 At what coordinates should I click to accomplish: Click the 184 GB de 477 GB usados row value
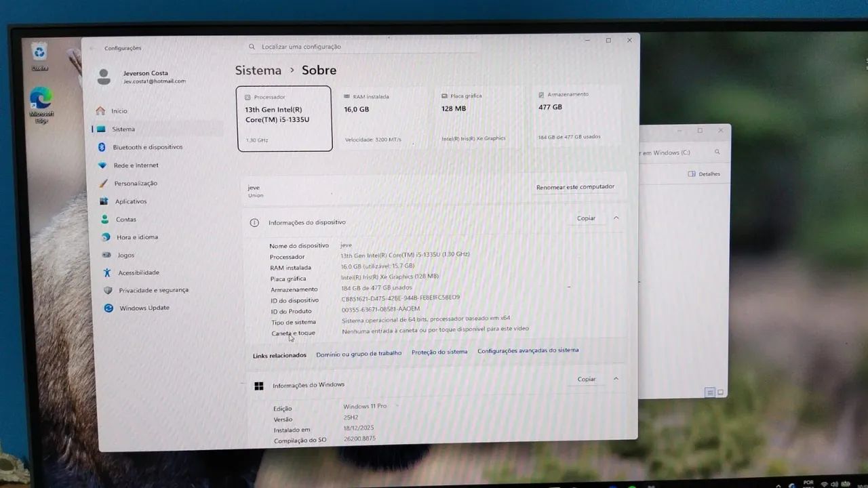[x=376, y=287]
